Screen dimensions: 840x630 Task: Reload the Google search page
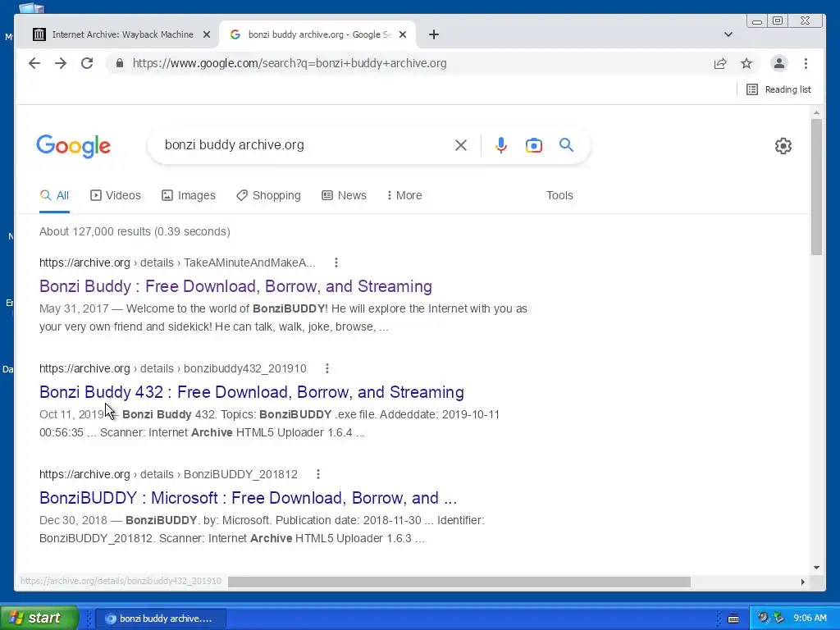87,63
